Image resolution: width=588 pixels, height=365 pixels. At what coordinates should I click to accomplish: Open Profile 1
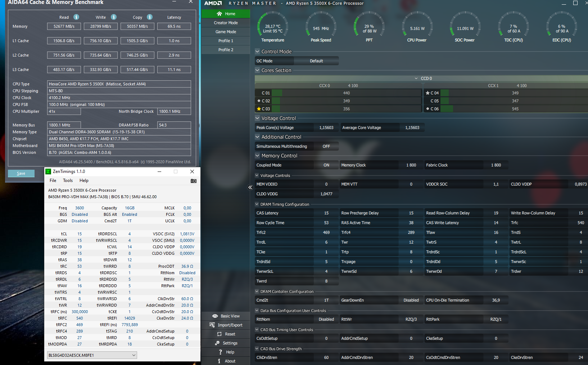226,41
